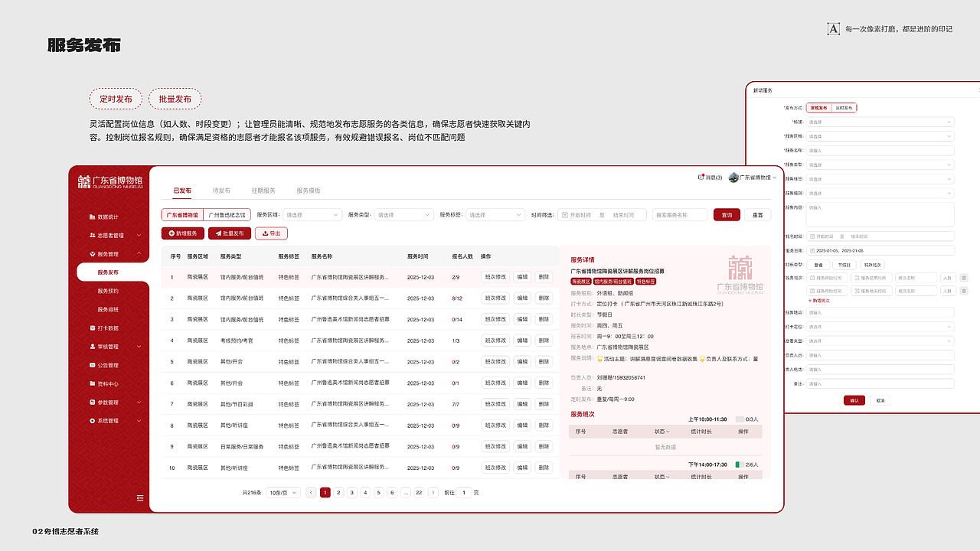Open the 服务类型 filter dropdown
Screen dimensions: 980x551
(x=403, y=215)
